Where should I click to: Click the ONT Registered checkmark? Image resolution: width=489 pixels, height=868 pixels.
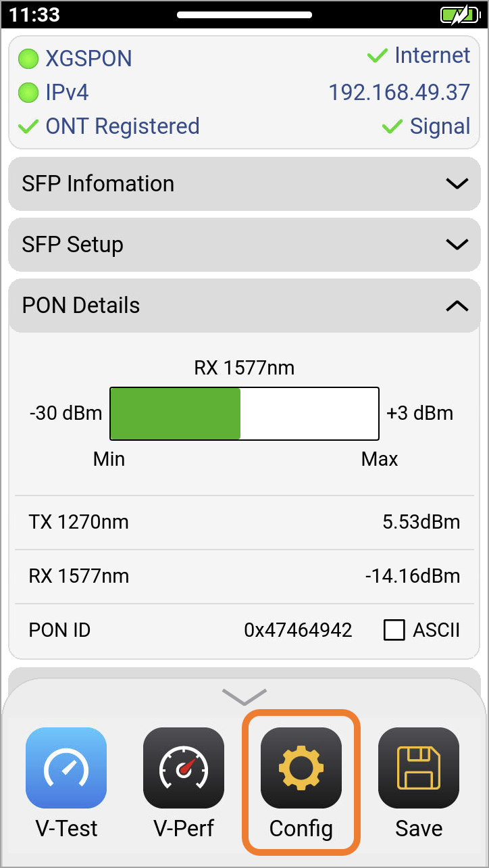[28, 126]
